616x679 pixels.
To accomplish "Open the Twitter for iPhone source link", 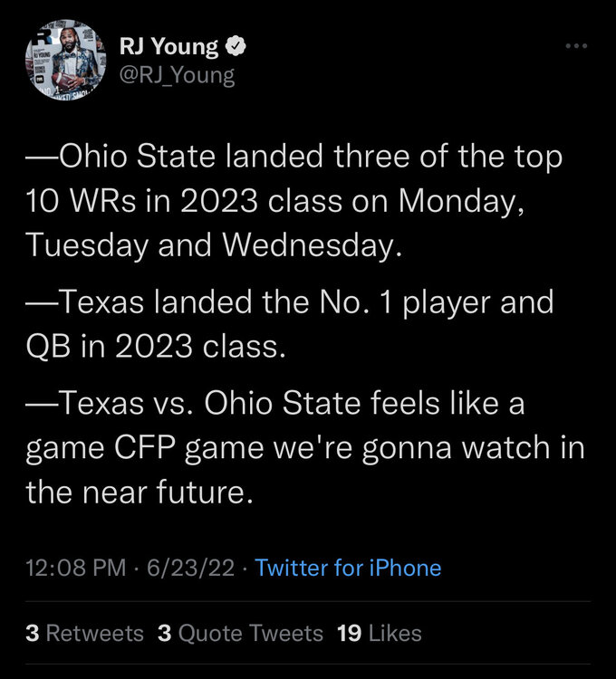I will click(348, 568).
